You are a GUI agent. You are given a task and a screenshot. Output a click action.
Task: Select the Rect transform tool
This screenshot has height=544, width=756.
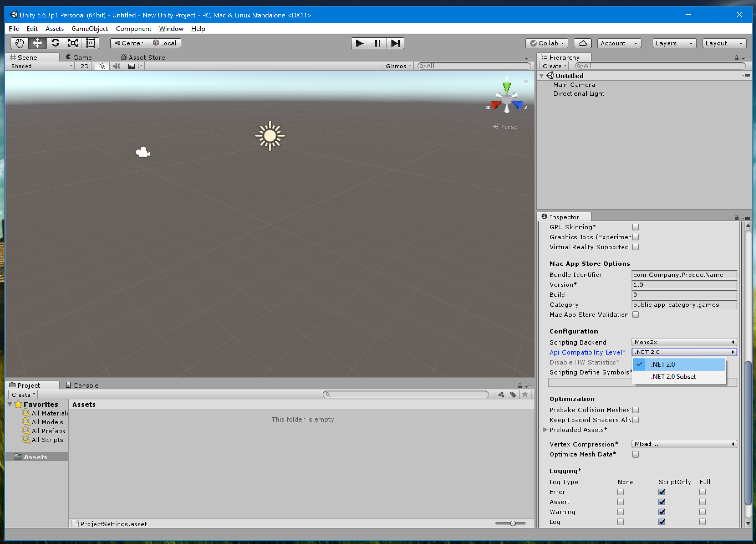(x=91, y=43)
